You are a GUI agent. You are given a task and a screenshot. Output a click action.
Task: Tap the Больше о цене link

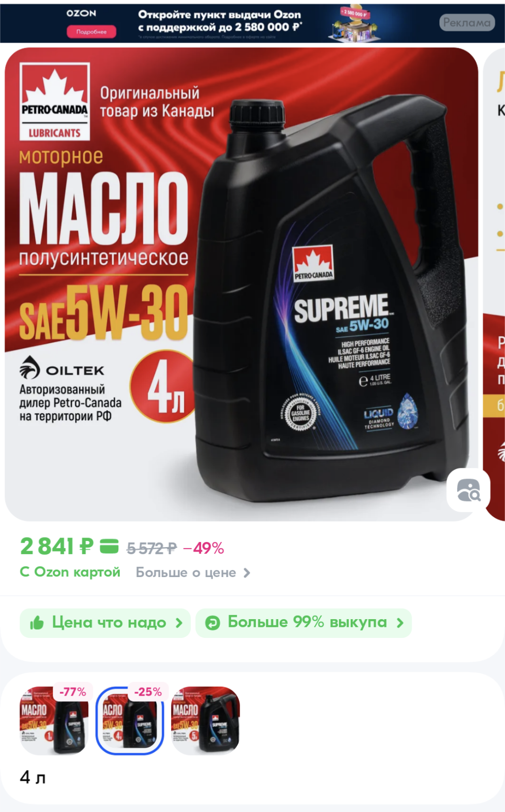tap(186, 572)
